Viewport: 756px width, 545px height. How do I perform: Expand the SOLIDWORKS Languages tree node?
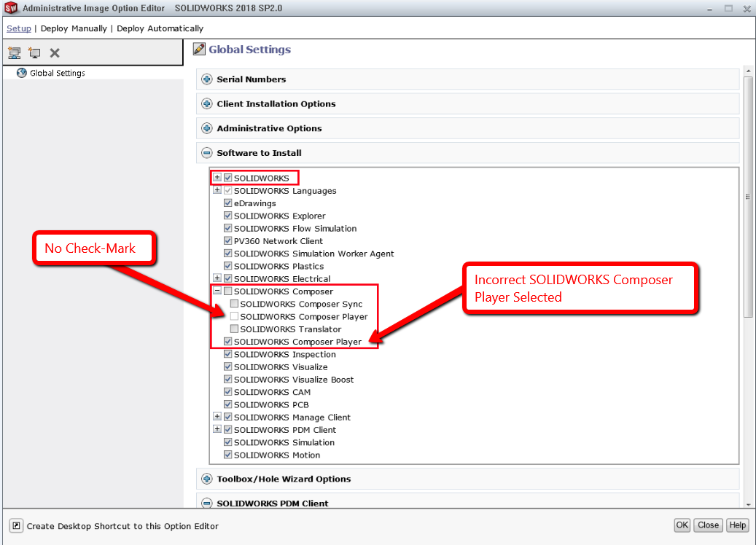click(x=217, y=190)
